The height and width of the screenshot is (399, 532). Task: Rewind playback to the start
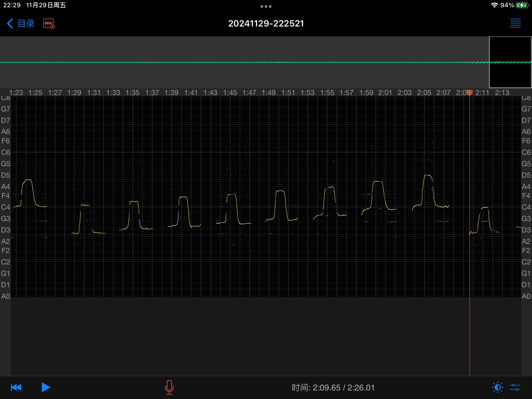point(16,387)
